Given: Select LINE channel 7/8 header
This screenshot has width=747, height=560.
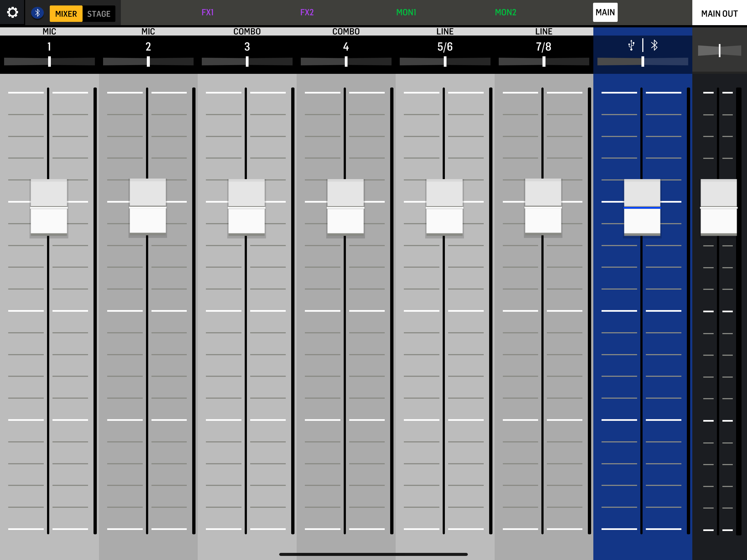Looking at the screenshot, I should click(543, 46).
